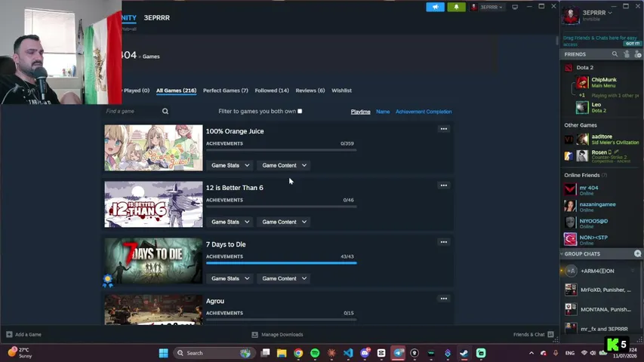Click the Add a friend icon
The height and width of the screenshot is (362, 644).
(637, 54)
